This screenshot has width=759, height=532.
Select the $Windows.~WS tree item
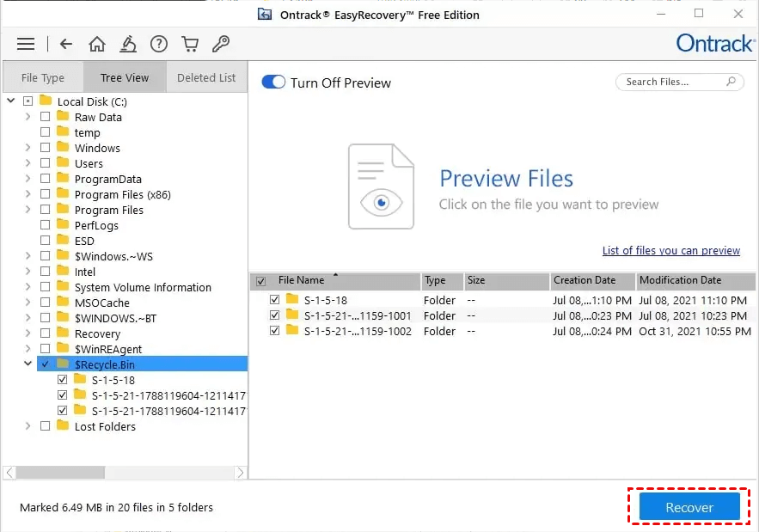tap(113, 257)
